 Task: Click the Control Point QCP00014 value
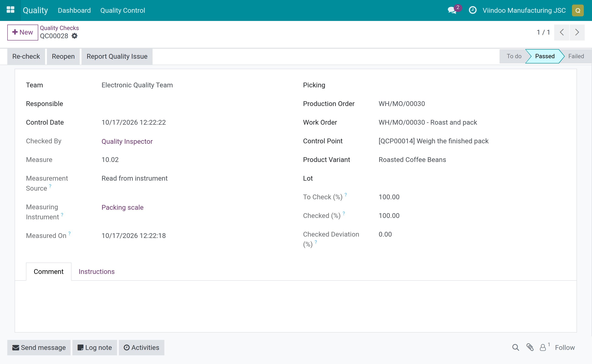(434, 141)
